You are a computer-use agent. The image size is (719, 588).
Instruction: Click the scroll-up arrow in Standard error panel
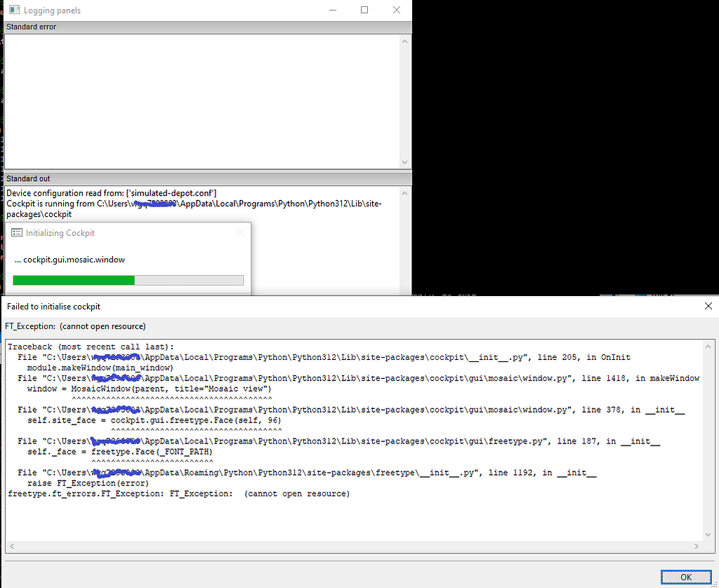pos(404,40)
